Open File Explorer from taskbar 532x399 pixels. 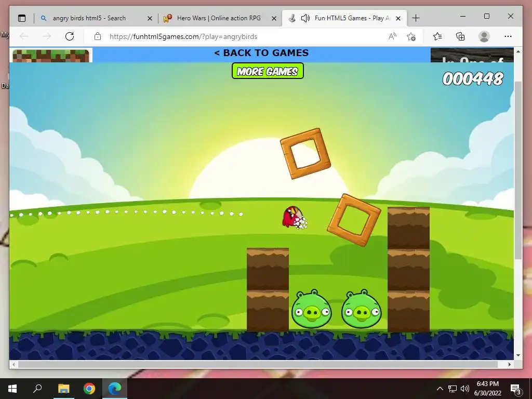pos(63,389)
